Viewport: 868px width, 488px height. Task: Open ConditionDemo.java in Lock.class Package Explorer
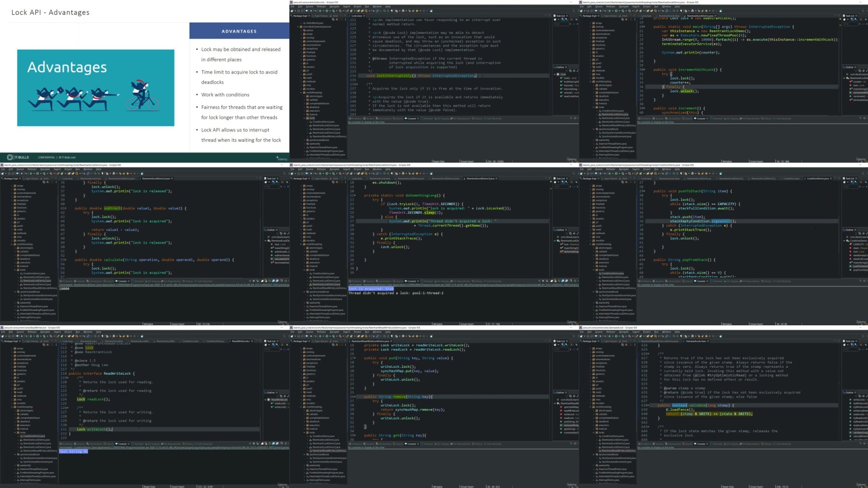tap(323, 122)
